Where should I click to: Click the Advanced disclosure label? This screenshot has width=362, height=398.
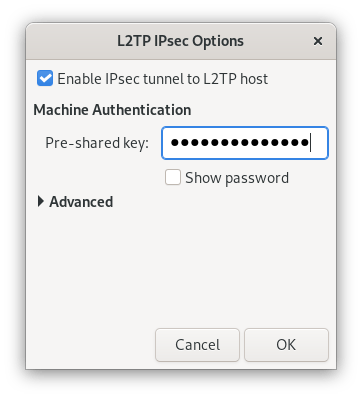pyautogui.click(x=81, y=202)
